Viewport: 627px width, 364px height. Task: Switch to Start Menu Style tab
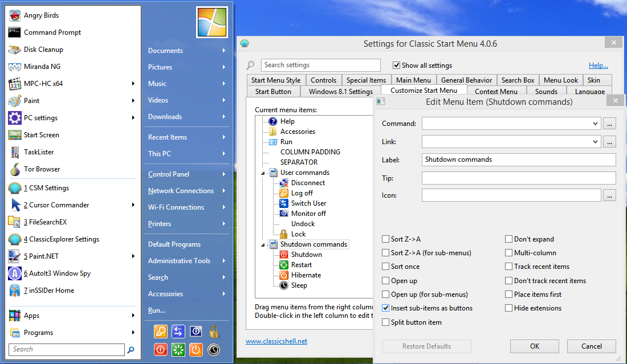[276, 80]
